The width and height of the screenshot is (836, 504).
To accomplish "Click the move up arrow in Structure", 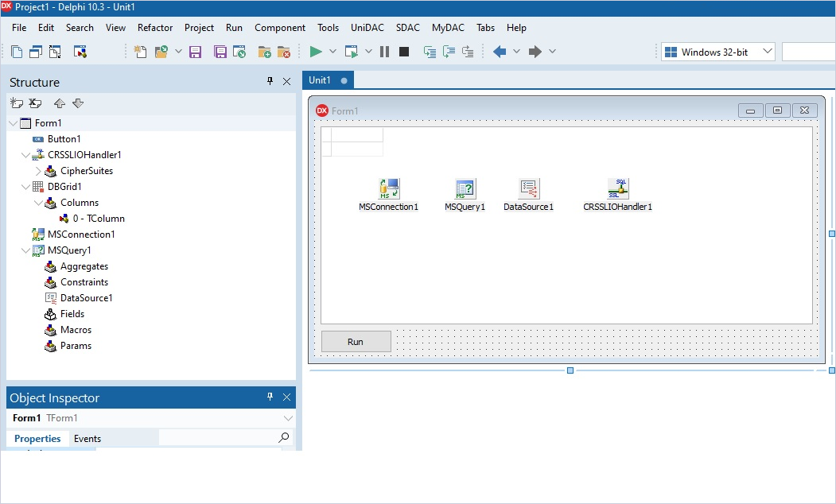I will click(x=60, y=103).
